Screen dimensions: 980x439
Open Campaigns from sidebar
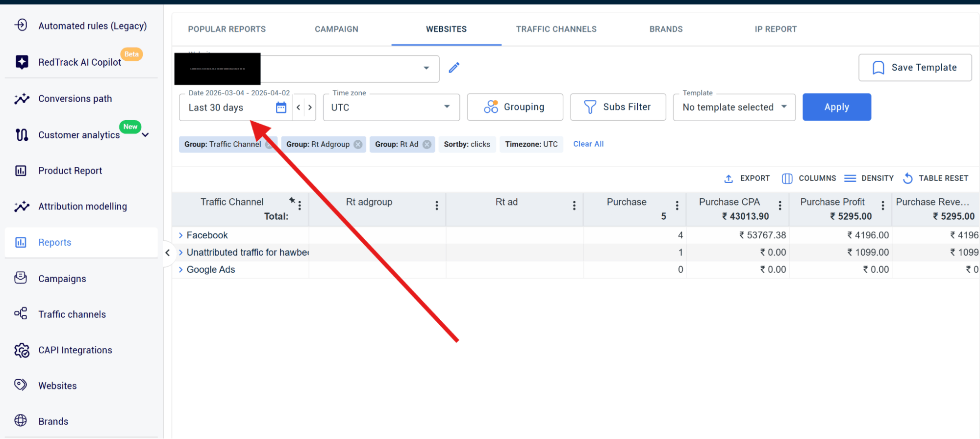(x=62, y=279)
